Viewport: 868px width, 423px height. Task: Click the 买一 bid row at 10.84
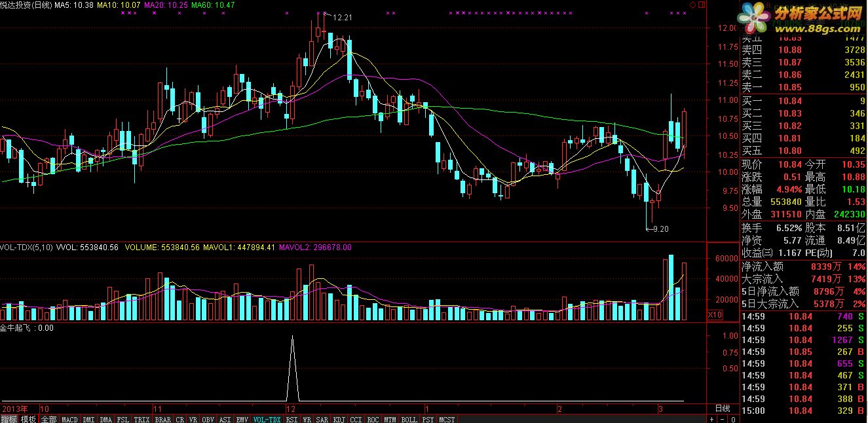pos(804,101)
